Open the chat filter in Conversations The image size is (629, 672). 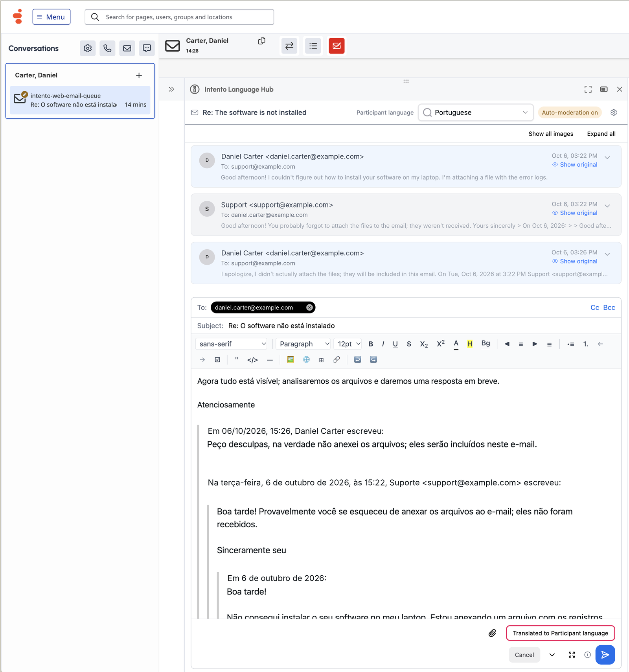click(x=147, y=48)
